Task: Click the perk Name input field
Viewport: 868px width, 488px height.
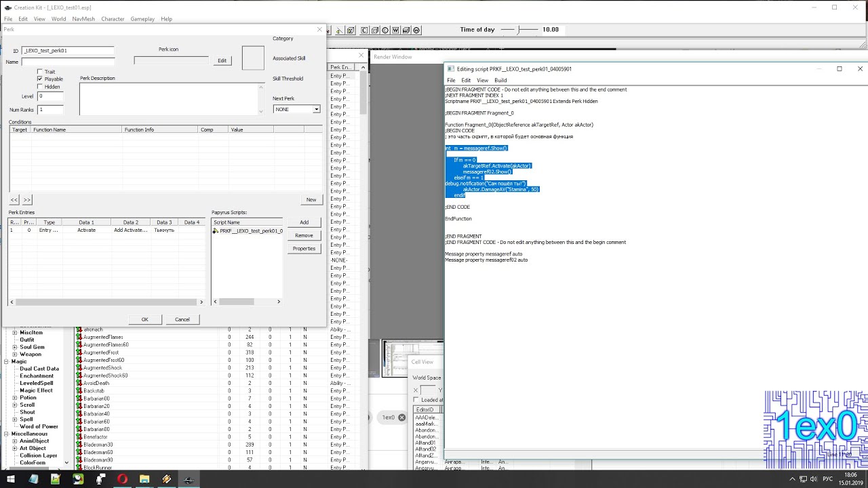Action: pyautogui.click(x=68, y=62)
